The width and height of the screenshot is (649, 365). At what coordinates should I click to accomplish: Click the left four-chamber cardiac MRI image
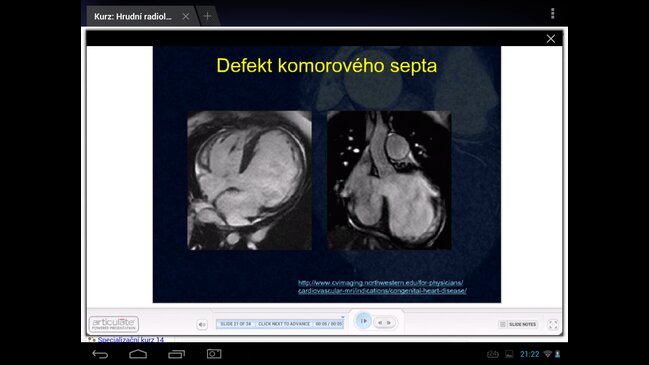tap(250, 180)
